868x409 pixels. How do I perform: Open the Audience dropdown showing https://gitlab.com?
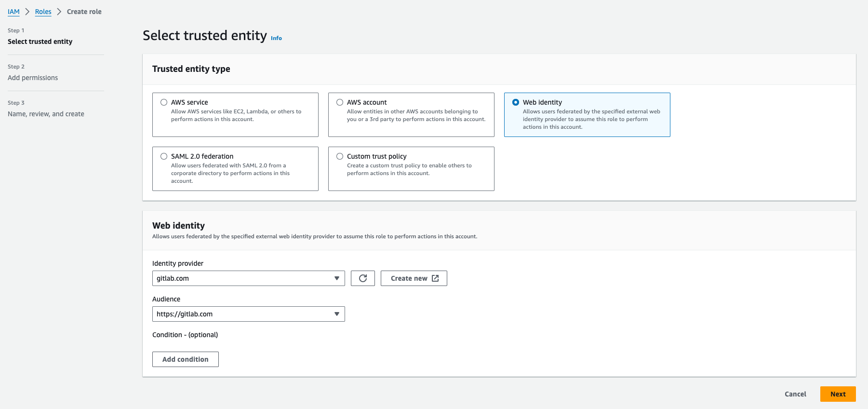[x=249, y=314]
